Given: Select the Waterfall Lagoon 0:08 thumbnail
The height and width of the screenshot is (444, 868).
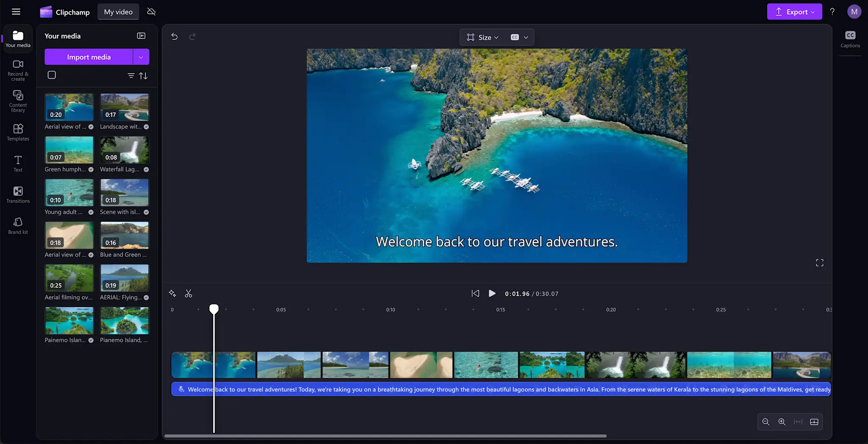Looking at the screenshot, I should [x=125, y=150].
